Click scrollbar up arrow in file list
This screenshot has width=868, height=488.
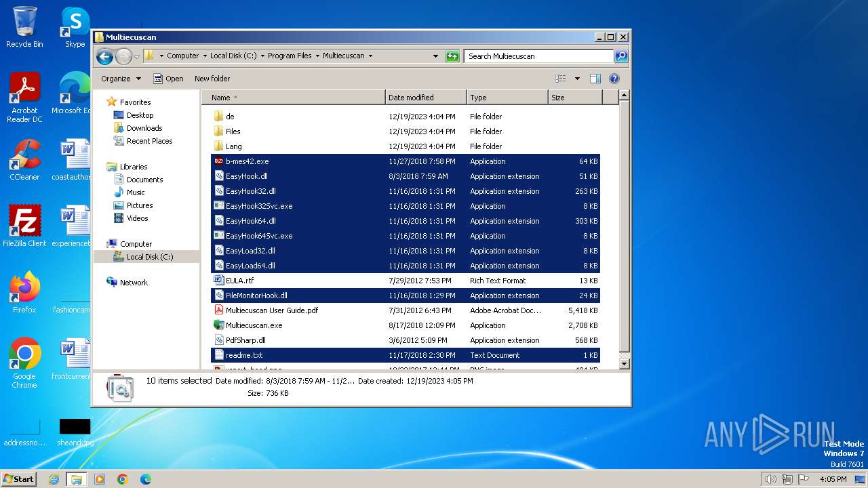pos(624,96)
